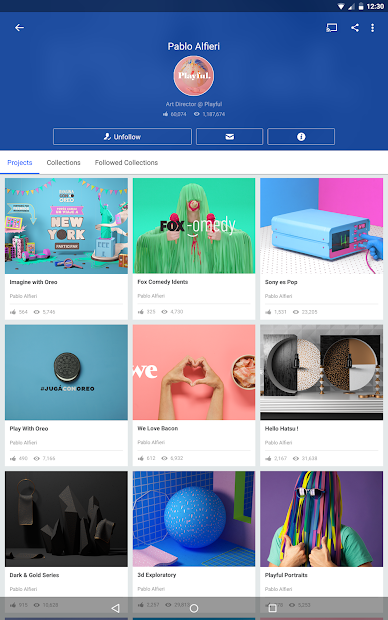Screen dimensions: 388x620
Task: Tap the Android back navigation button
Action: (x=115, y=608)
